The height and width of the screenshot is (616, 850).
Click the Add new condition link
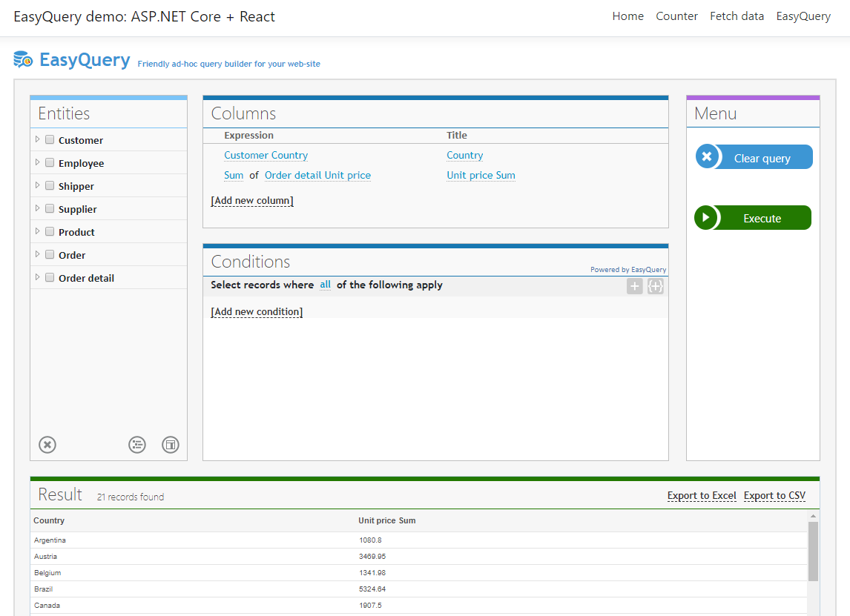256,311
